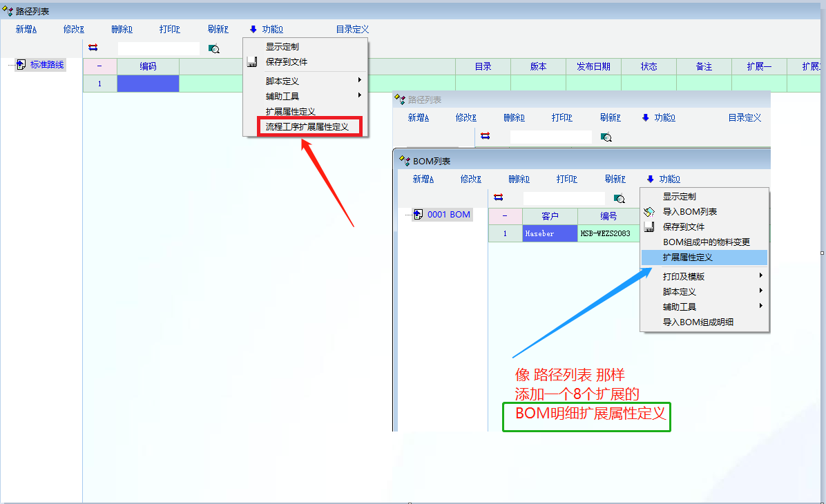826x504 pixels.
Task: Click 保存到文件 in the 路径列表 功能 menu
Action: click(287, 62)
